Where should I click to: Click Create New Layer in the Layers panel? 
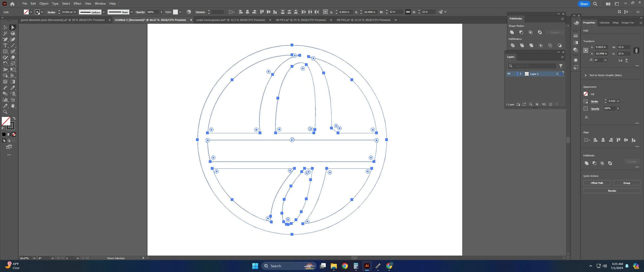550,104
